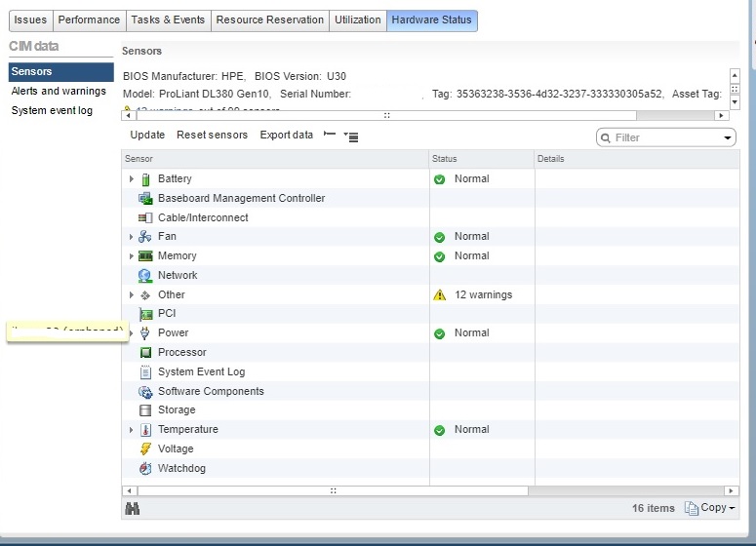Click the binoculars find icon
Viewport: 756px width, 546px height.
(133, 508)
